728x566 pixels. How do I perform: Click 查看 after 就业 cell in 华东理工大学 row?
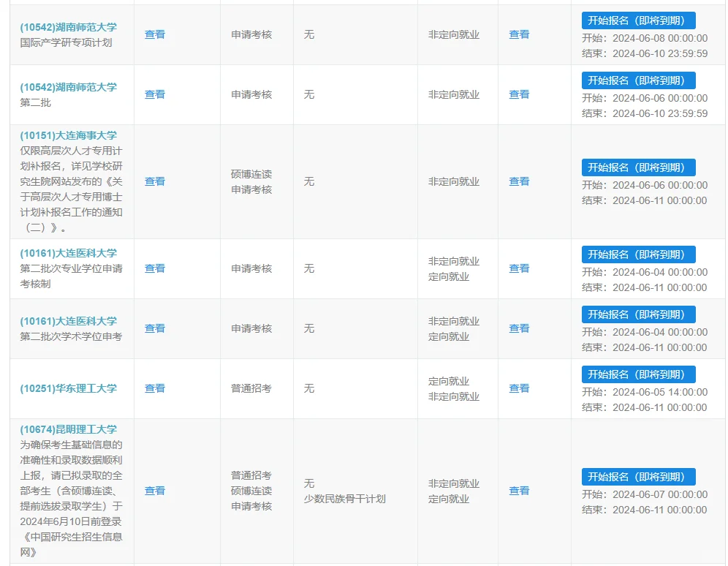519,388
